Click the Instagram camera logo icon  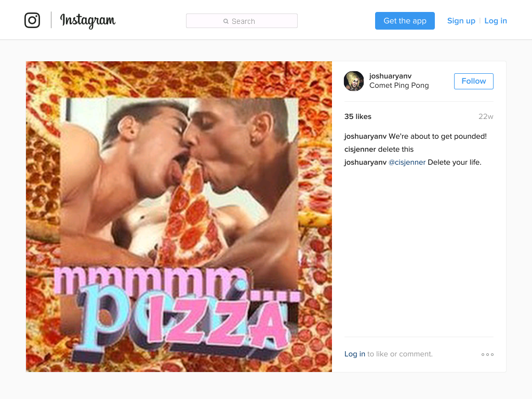[32, 20]
